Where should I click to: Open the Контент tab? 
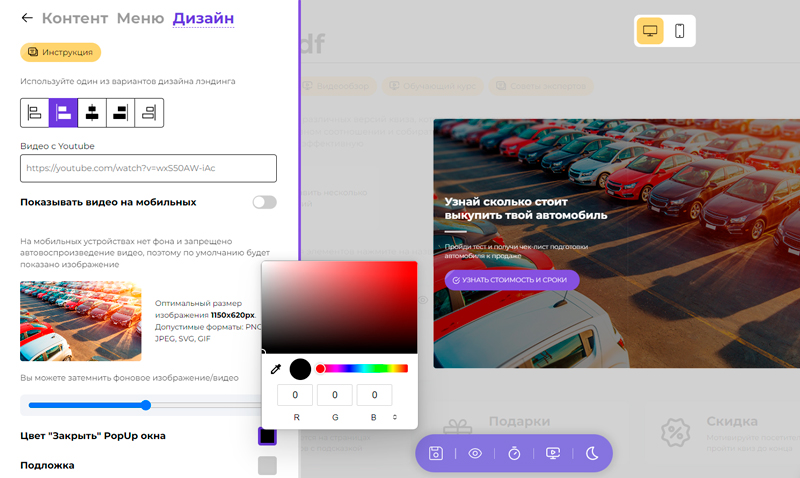pos(75,18)
